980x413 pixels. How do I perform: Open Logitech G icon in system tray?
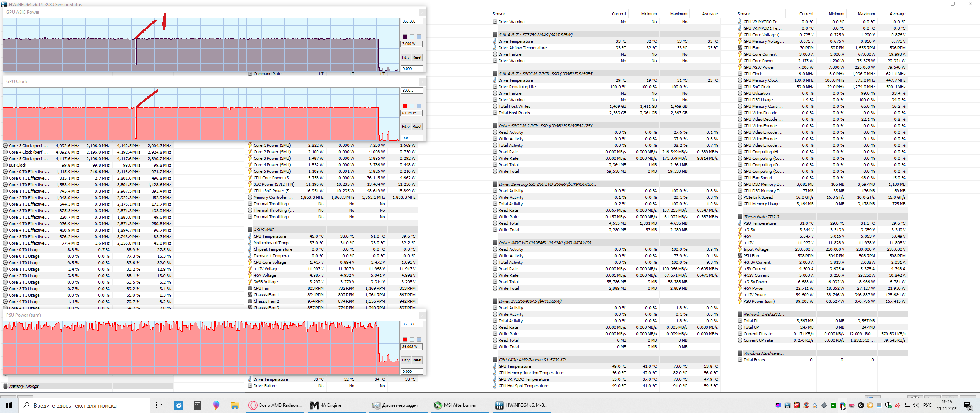(861, 405)
